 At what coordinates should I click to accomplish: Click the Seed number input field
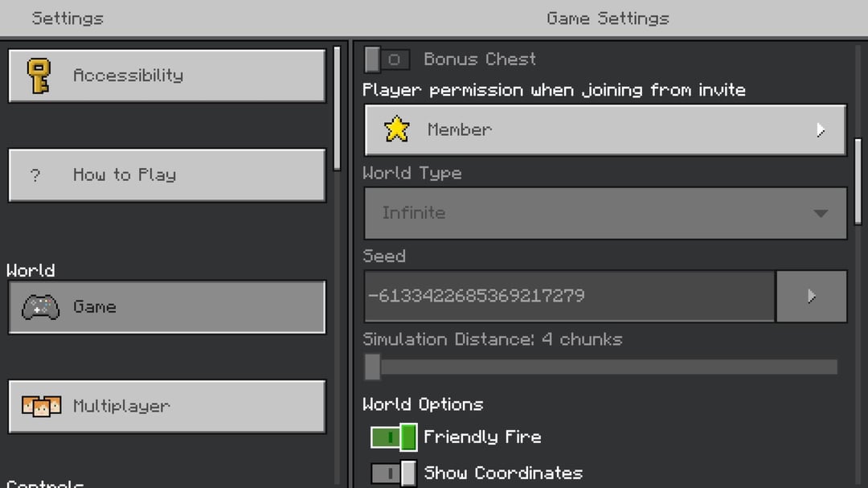tap(569, 296)
